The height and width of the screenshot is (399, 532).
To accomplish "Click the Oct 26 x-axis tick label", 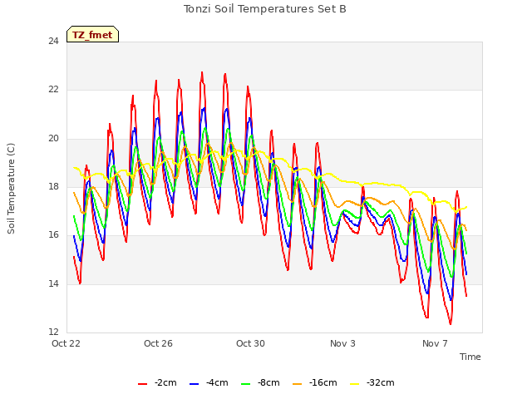I will pyautogui.click(x=158, y=343).
